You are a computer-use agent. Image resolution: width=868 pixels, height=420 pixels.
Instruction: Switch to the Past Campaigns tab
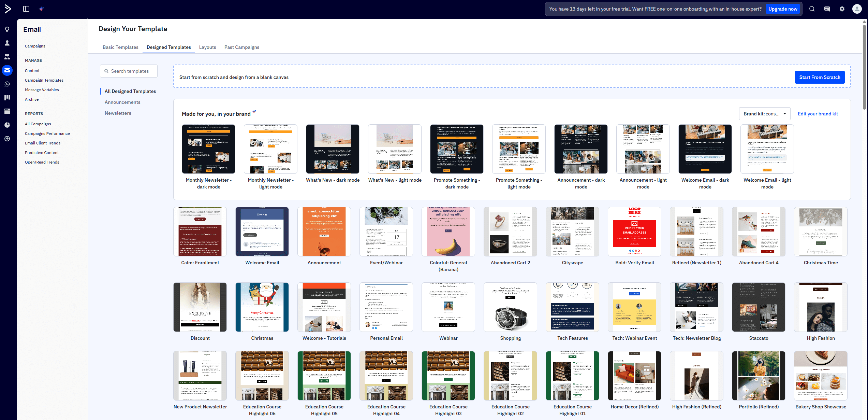point(241,47)
